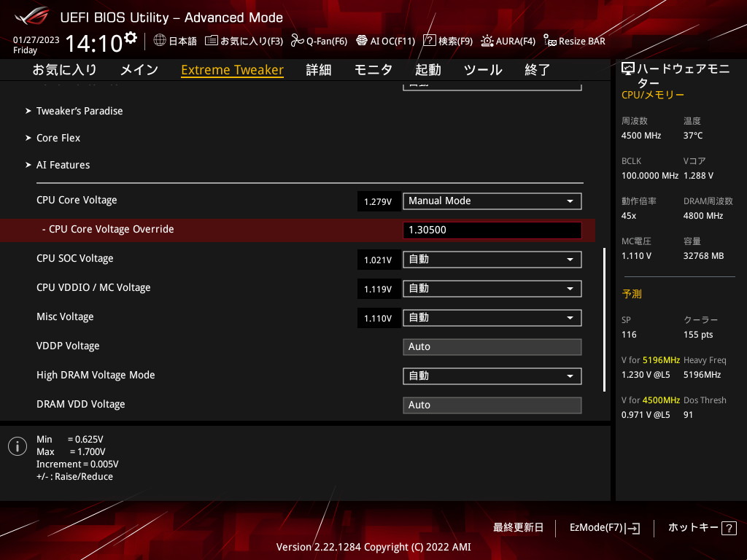The image size is (747, 560).
Task: Open favorites via the お気に入り(F3) icon
Action: pyautogui.click(x=211, y=41)
